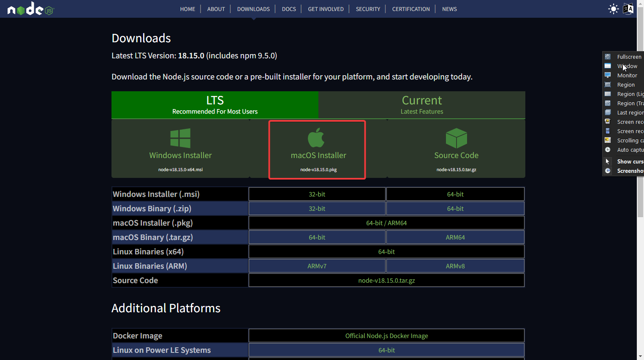Click the Region icon in capture menu
This screenshot has height=360, width=644.
coord(608,85)
